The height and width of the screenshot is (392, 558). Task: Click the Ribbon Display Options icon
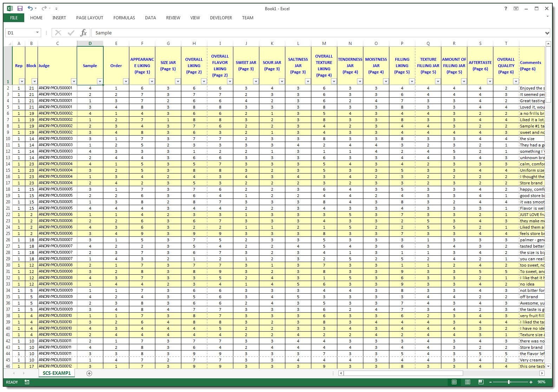tap(516, 8)
